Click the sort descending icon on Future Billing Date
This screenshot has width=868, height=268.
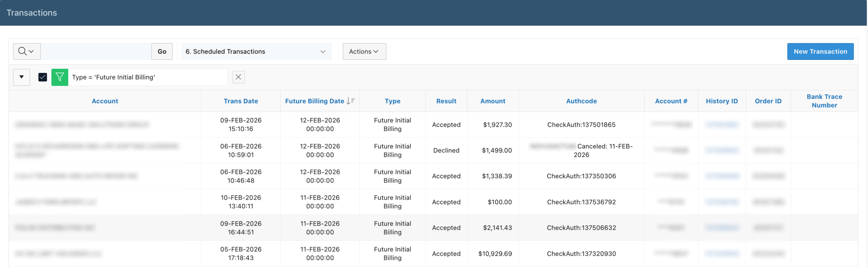coord(351,101)
